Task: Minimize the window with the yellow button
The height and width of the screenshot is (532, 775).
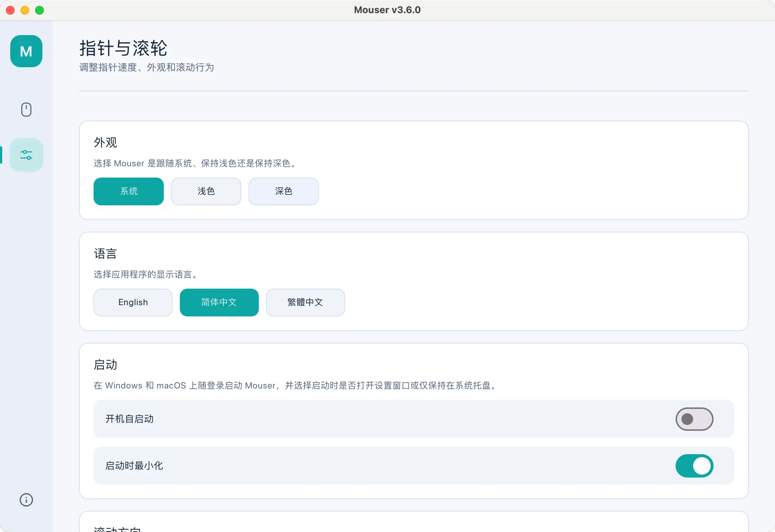Action: pyautogui.click(x=25, y=10)
